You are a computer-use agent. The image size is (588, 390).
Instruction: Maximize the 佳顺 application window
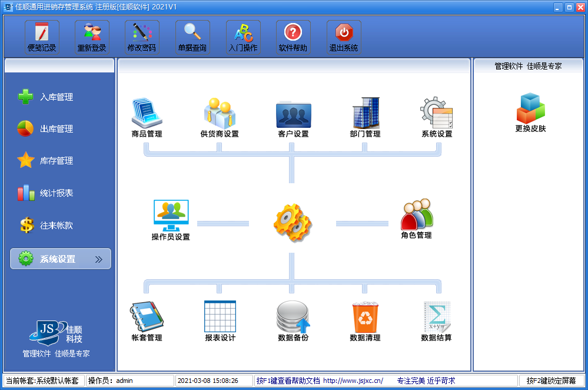(569, 7)
